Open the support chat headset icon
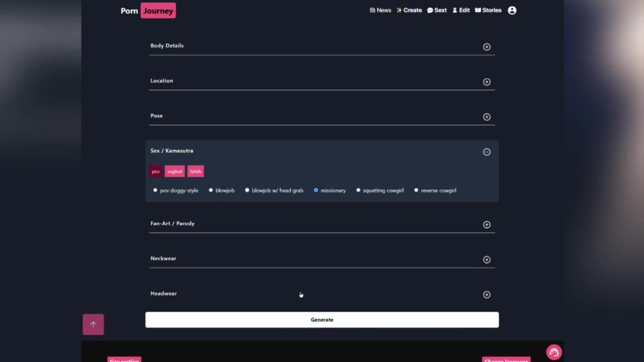This screenshot has width=644, height=362. 554,352
